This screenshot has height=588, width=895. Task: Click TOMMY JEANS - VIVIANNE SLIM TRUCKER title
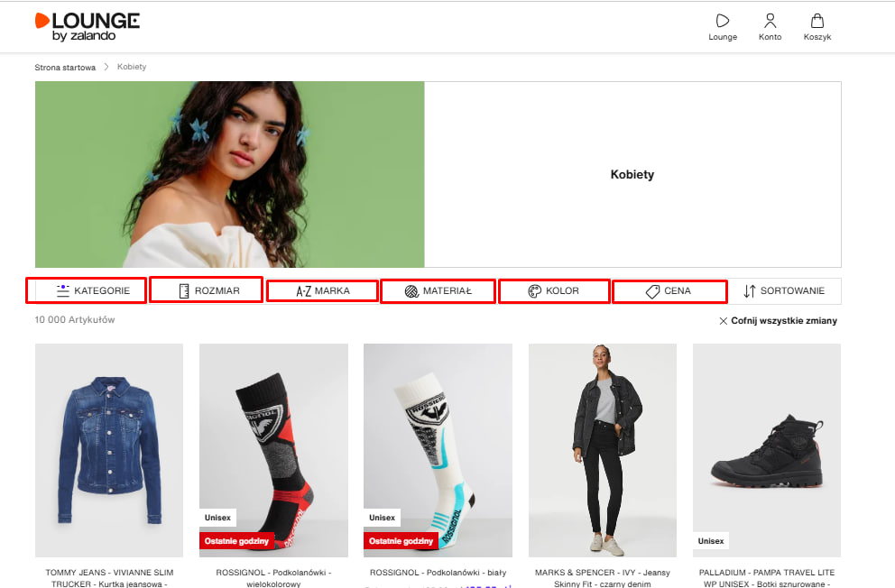coord(109,578)
